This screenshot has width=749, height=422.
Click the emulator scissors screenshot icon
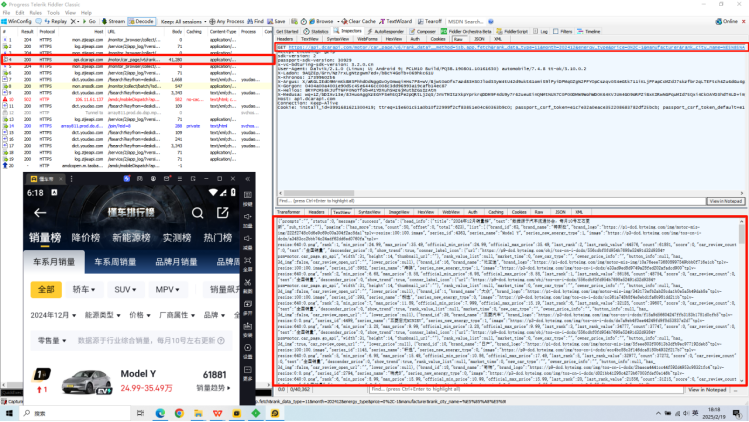[247, 282]
